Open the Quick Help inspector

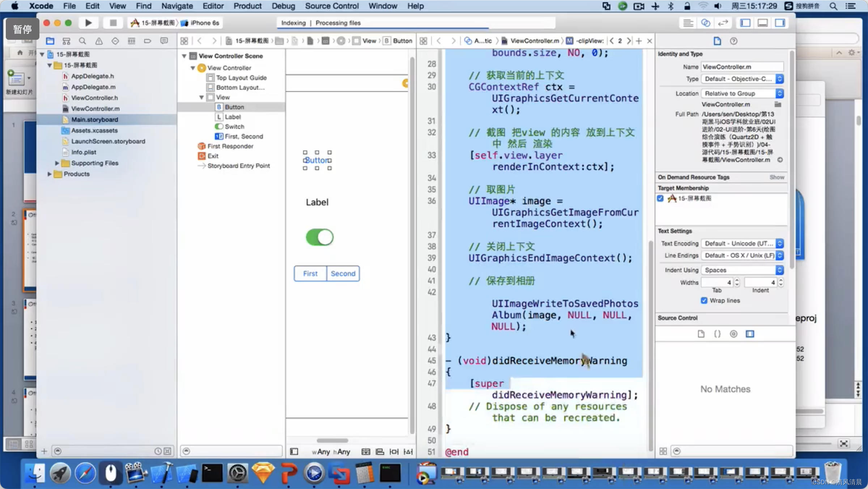pos(733,41)
